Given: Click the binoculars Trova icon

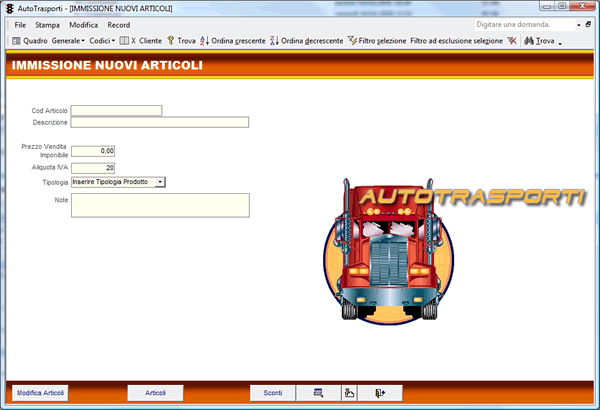Looking at the screenshot, I should click(529, 41).
